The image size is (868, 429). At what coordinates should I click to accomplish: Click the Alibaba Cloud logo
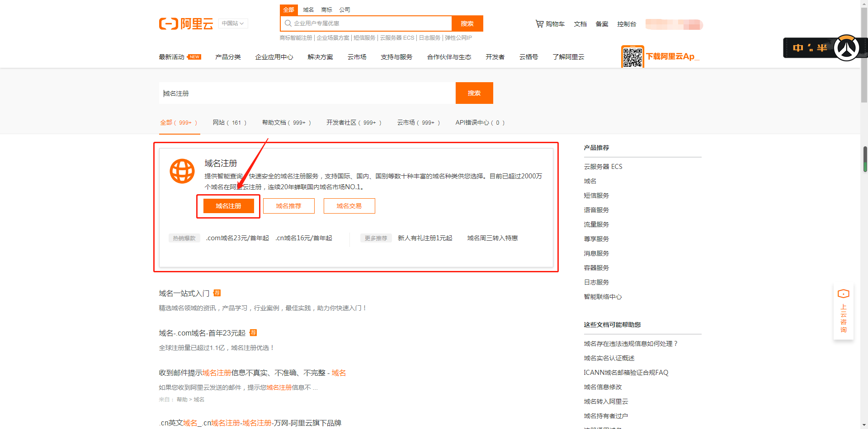coord(186,23)
